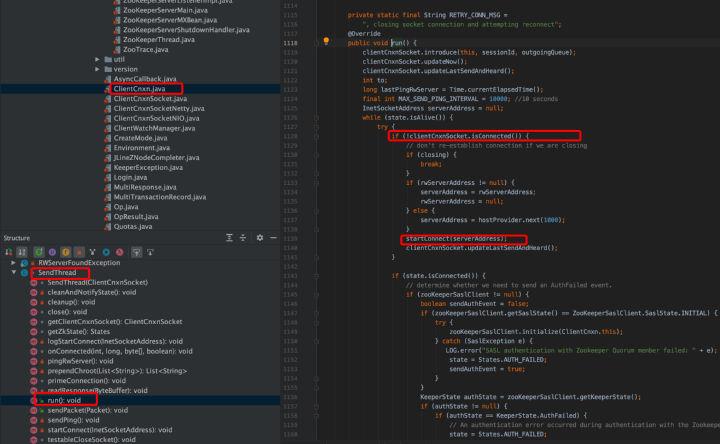Click Sort by Visibility in the Structure toolbar
720x444 pixels.
click(8, 252)
